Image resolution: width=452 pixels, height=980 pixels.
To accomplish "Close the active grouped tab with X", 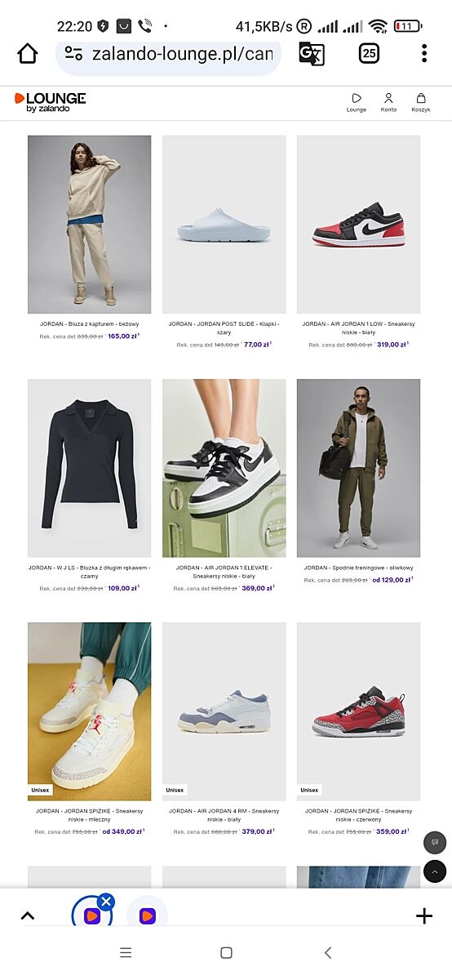I will (x=107, y=902).
